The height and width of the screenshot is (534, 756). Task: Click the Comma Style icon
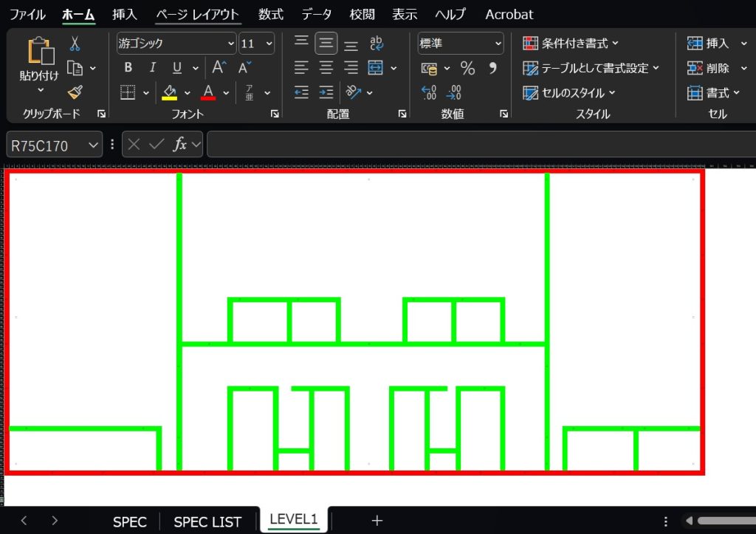(493, 69)
